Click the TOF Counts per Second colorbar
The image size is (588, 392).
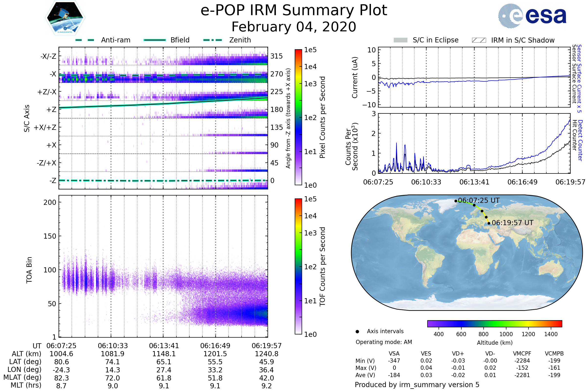click(x=298, y=266)
